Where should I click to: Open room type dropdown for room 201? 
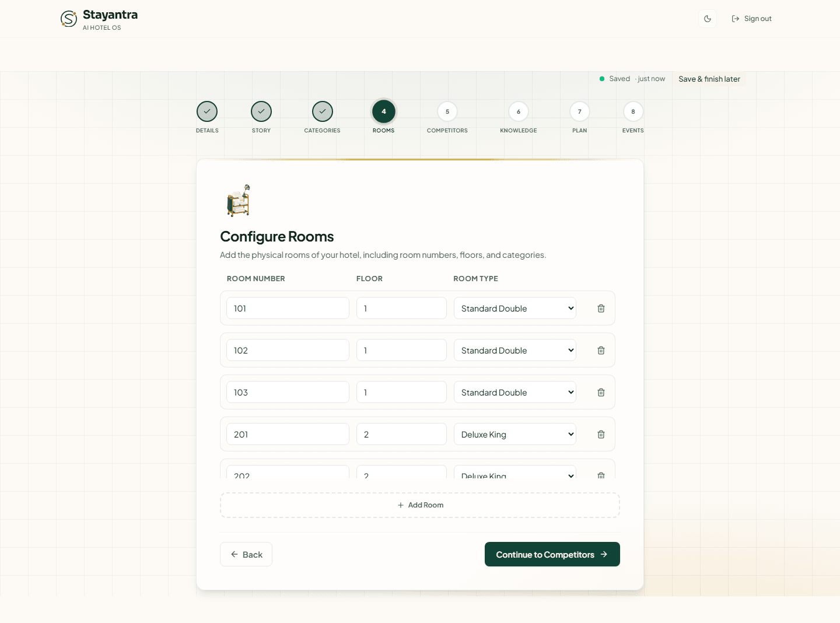(x=515, y=434)
